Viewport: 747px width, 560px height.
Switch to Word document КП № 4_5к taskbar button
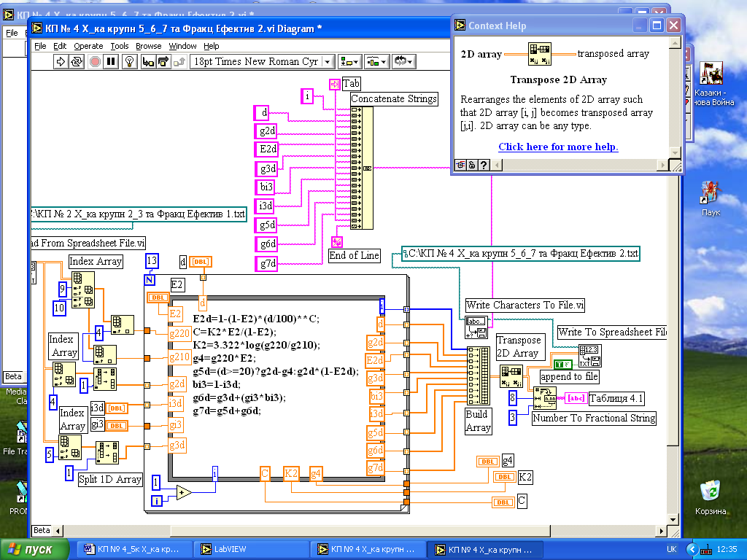(135, 549)
